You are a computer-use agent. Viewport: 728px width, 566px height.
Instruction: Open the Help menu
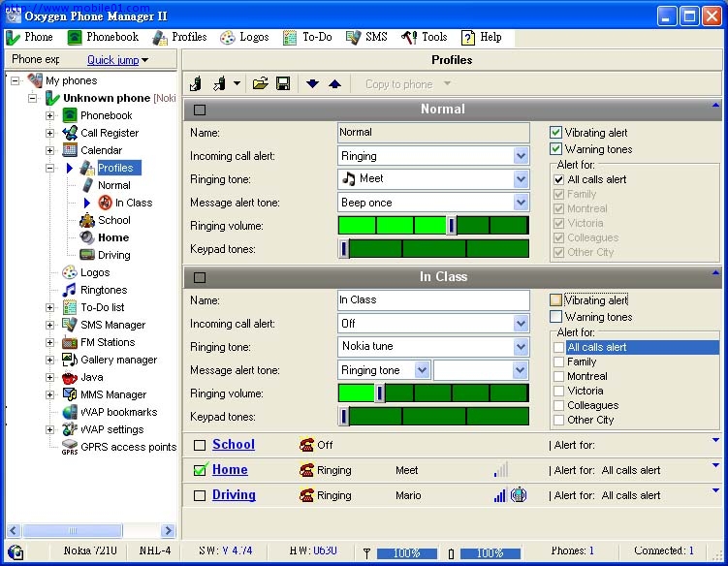coord(481,37)
